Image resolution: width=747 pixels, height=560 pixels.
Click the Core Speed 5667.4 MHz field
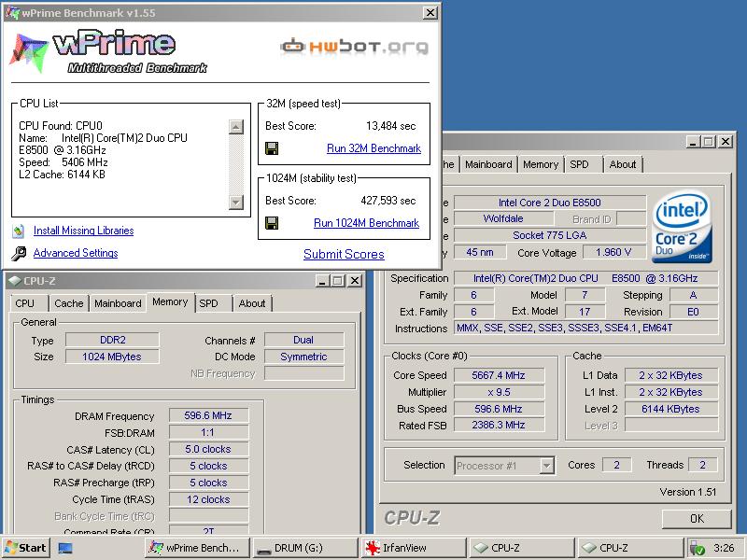point(499,375)
